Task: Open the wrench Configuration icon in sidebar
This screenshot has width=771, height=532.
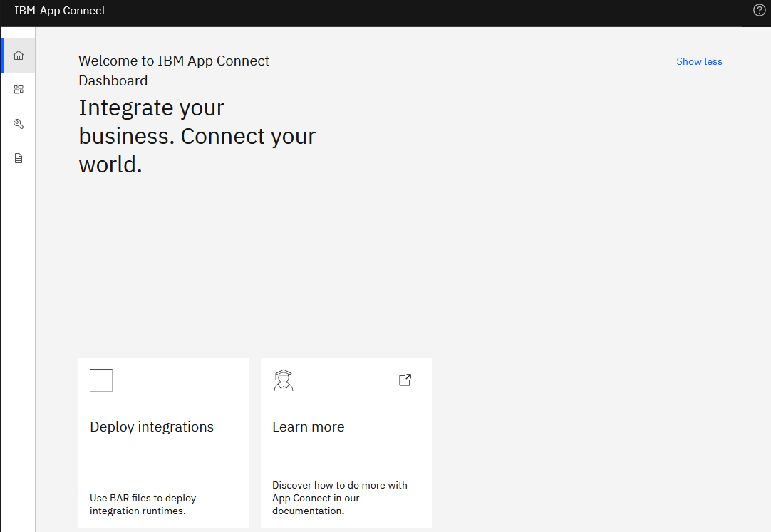Action: click(19, 124)
